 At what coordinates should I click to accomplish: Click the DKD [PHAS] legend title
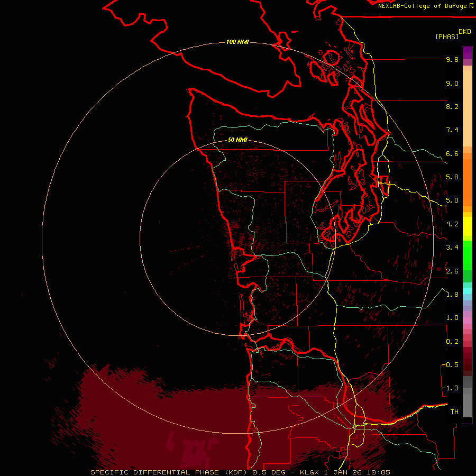coord(453,34)
